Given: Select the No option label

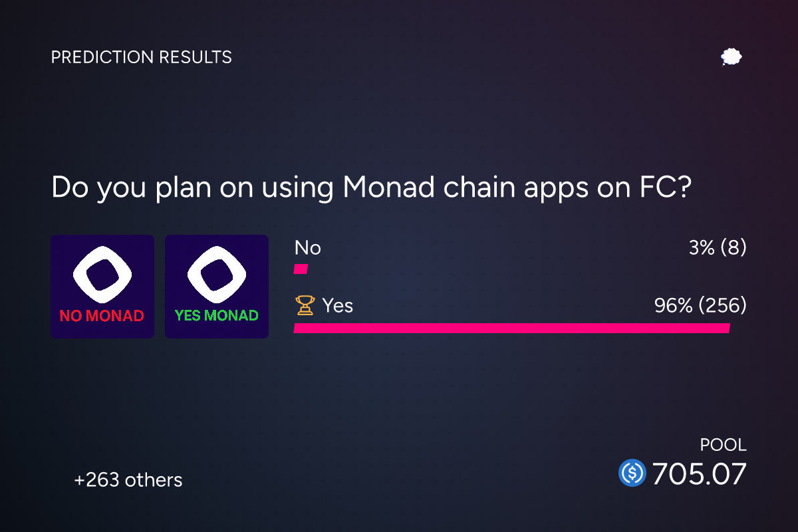Looking at the screenshot, I should (x=308, y=248).
